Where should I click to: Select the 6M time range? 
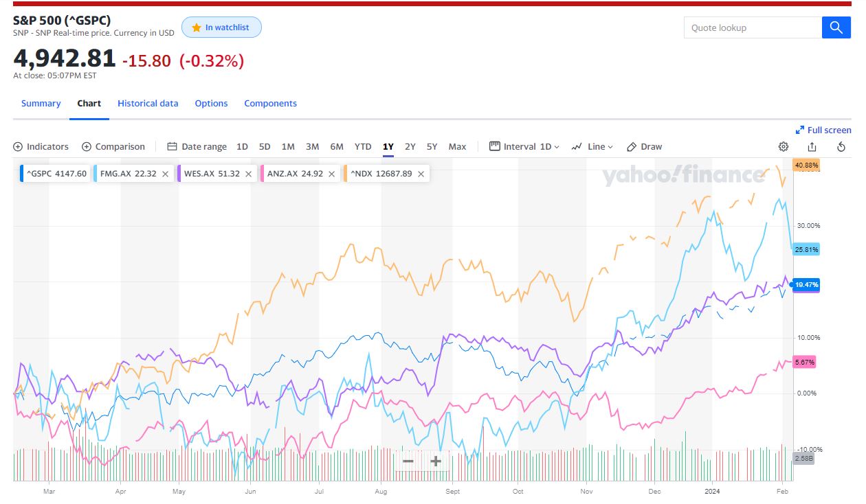coord(336,146)
